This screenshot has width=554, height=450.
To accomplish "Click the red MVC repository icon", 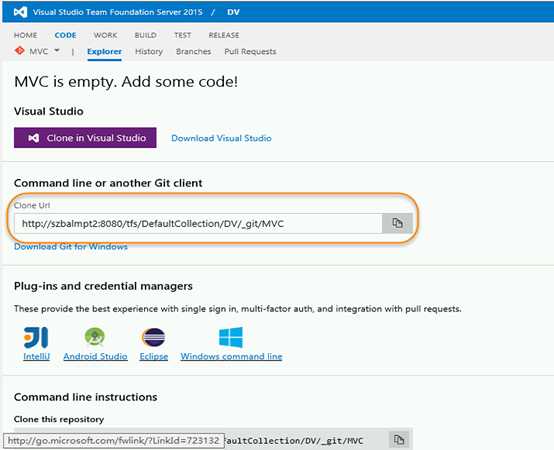I will pos(19,51).
